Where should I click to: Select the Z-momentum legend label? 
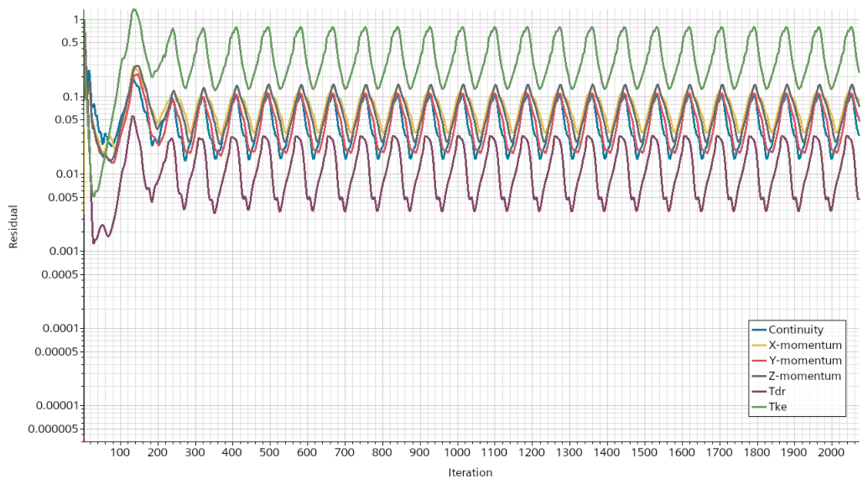click(x=805, y=376)
